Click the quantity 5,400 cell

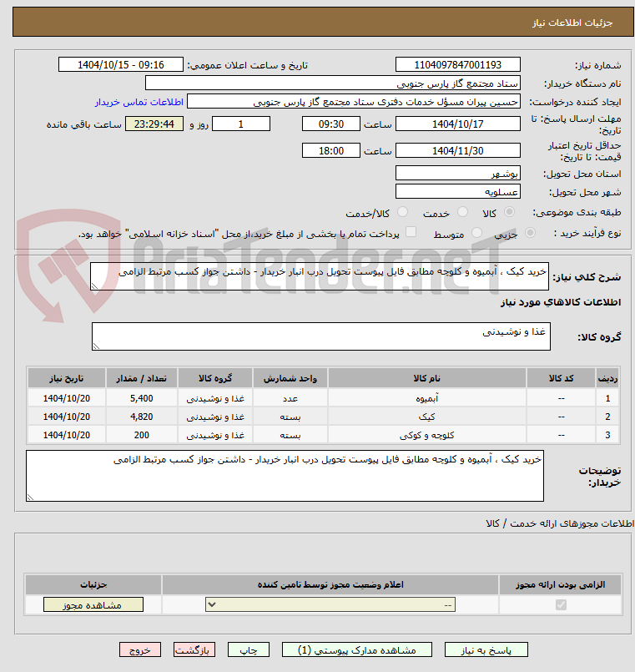[141, 398]
